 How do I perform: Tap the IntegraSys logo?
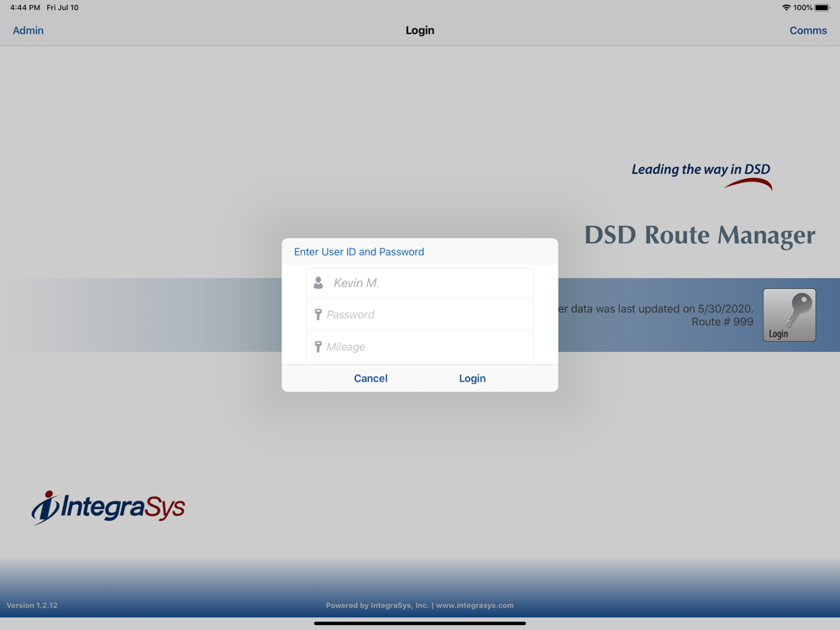point(108,507)
